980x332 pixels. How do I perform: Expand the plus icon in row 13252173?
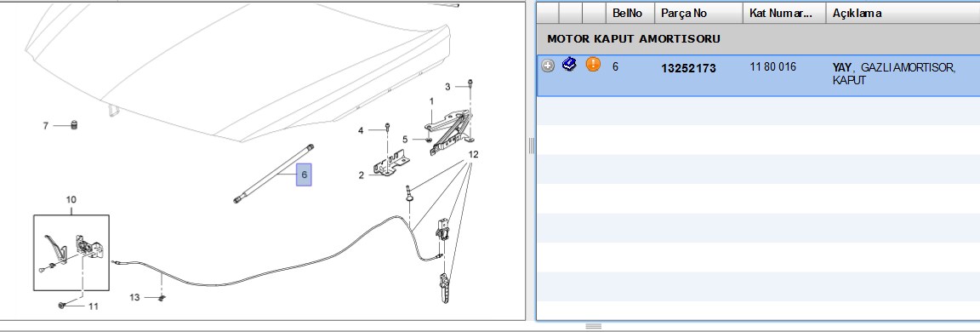point(548,66)
